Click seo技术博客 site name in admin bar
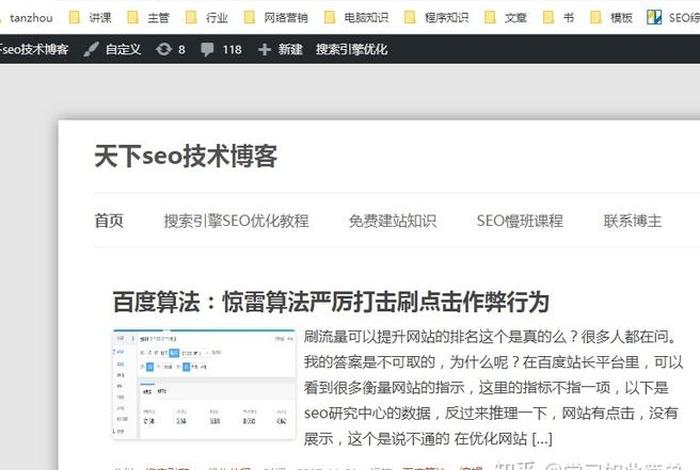 pos(34,49)
